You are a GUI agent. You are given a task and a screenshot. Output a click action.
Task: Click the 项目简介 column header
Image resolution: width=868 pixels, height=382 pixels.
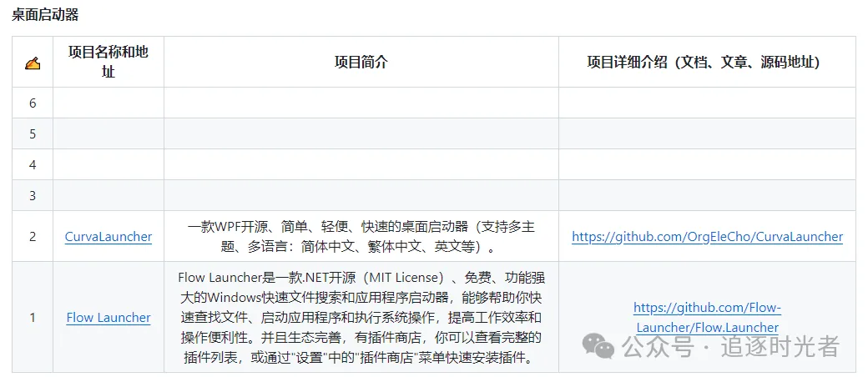tap(361, 62)
